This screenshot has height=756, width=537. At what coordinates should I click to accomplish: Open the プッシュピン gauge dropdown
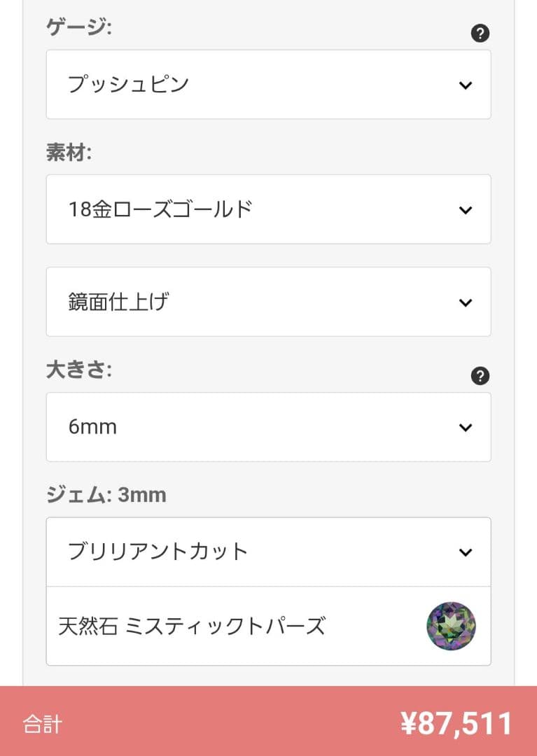click(x=268, y=85)
